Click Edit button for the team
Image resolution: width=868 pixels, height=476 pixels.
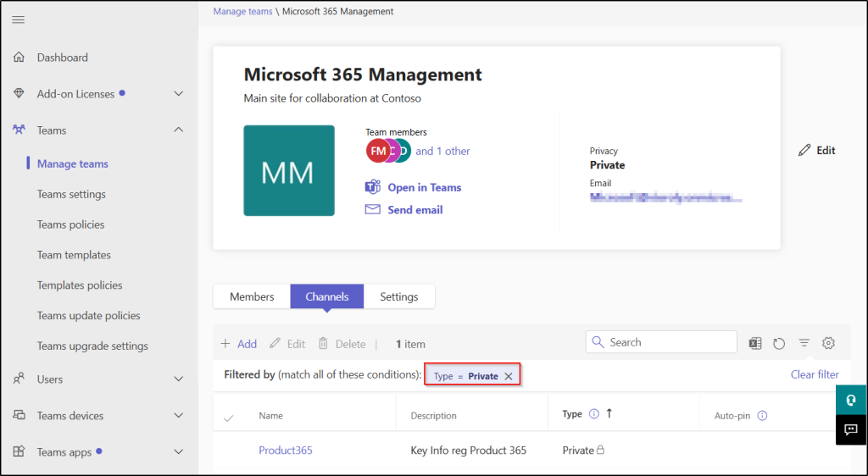tap(817, 151)
